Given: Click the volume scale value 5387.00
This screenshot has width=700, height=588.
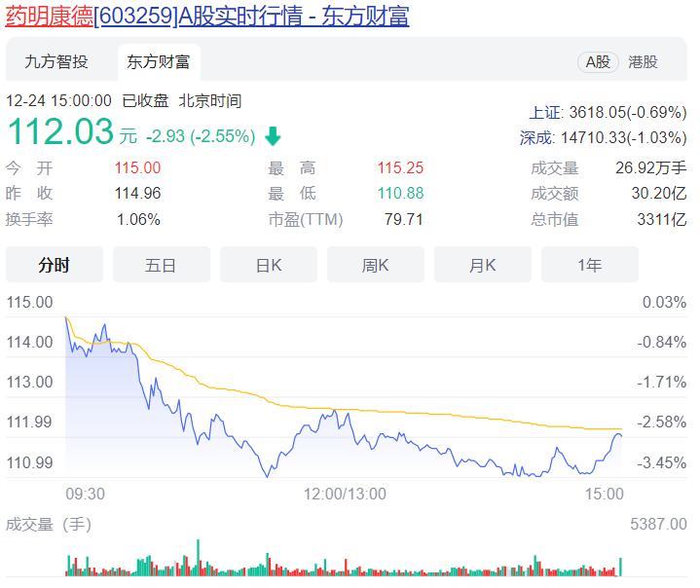Looking at the screenshot, I should 658,524.
